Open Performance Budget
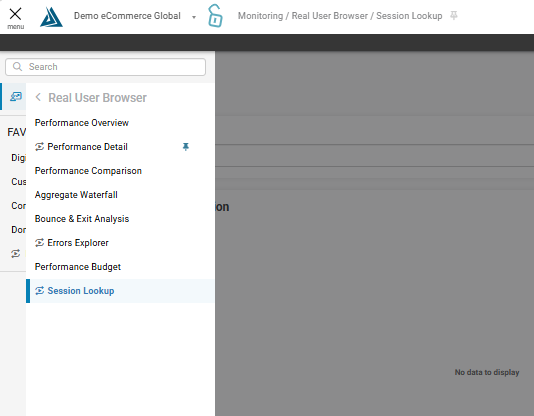 (78, 267)
